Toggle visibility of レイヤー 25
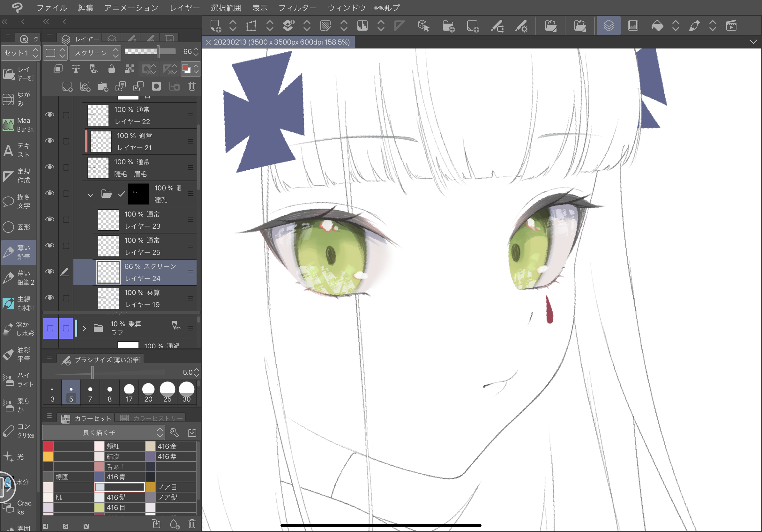The height and width of the screenshot is (532, 762). [x=50, y=246]
